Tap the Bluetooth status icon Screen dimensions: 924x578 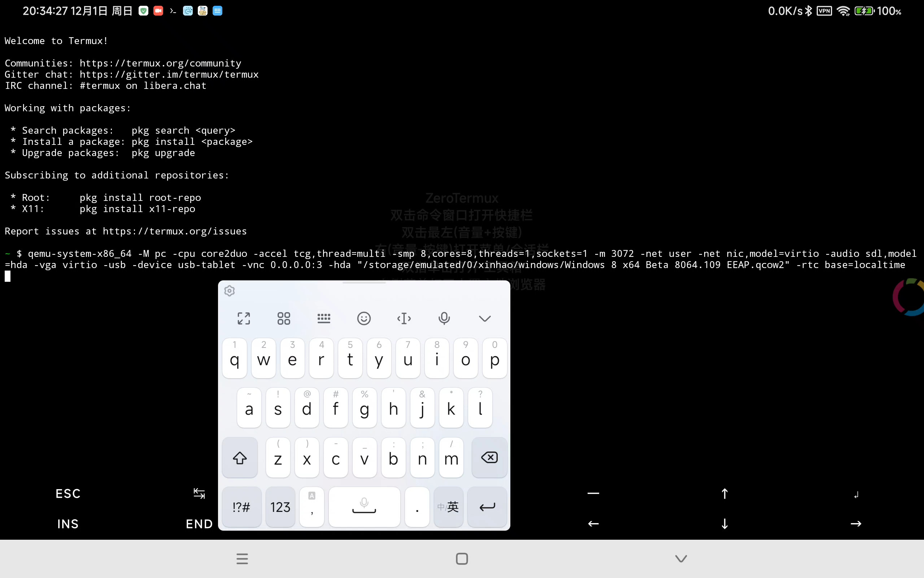808,11
